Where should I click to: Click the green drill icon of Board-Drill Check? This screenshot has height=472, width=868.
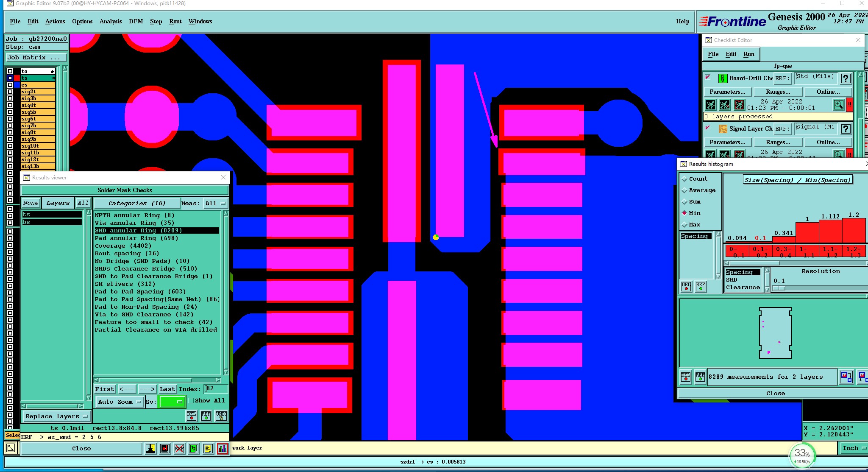tap(723, 78)
